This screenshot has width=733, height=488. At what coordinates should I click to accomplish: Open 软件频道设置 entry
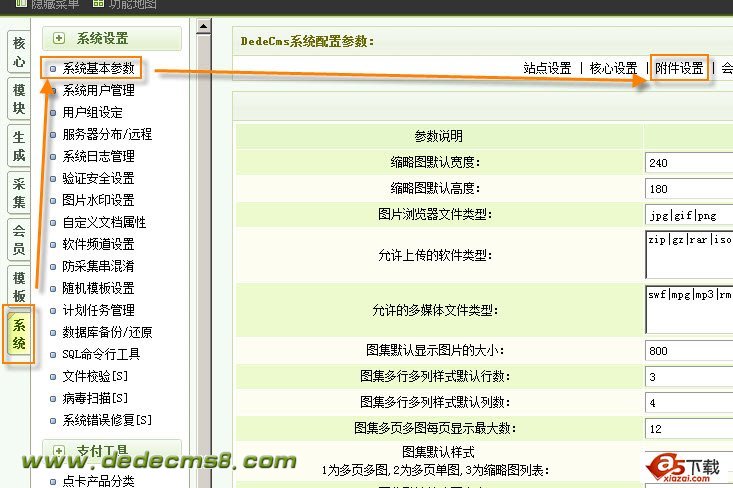(99, 244)
